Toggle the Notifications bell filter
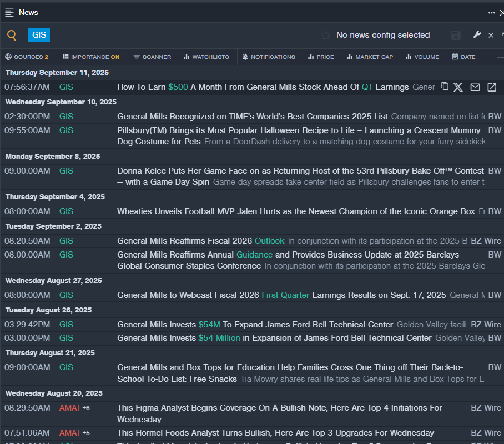The width and height of the screenshot is (504, 444). 269,57
